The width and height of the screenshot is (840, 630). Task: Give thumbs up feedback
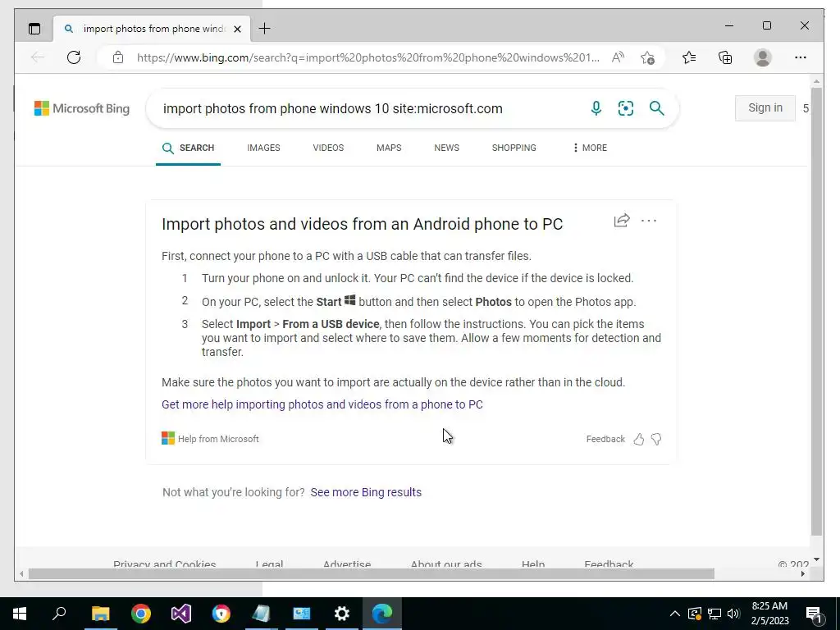(x=638, y=440)
